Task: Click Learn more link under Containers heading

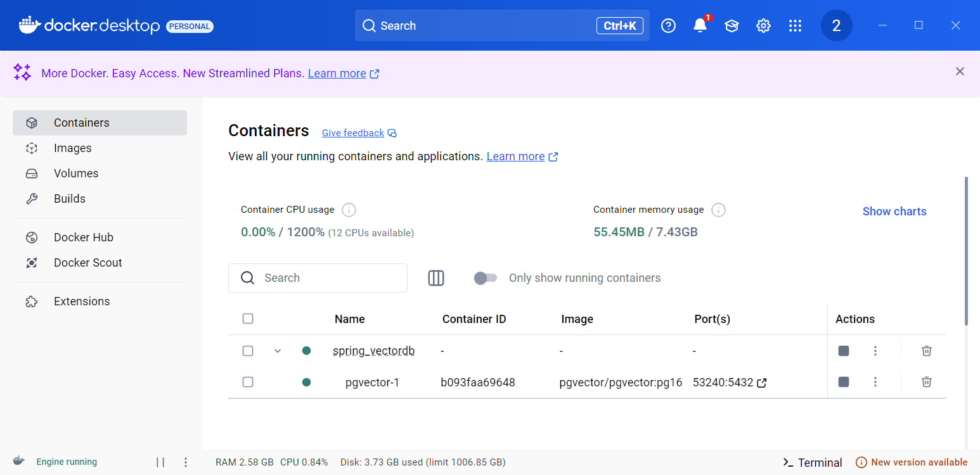Action: pyautogui.click(x=515, y=156)
